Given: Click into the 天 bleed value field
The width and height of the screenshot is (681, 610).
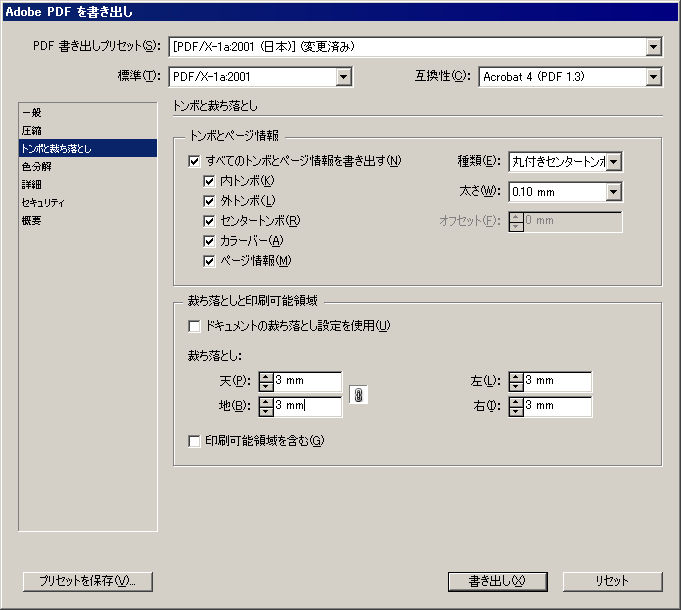Looking at the screenshot, I should pyautogui.click(x=306, y=381).
